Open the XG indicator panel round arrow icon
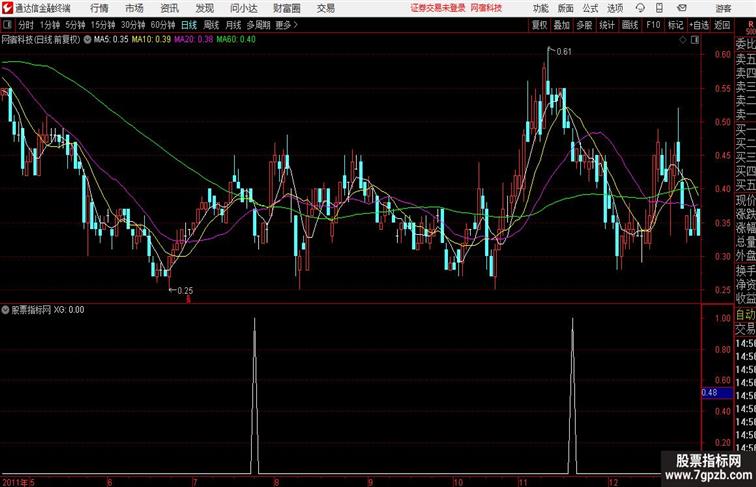This screenshot has width=756, height=487. click(5, 310)
